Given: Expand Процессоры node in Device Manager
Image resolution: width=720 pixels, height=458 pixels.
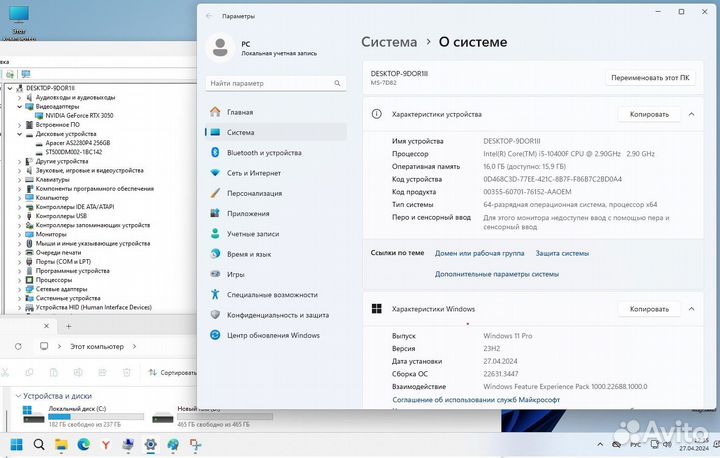Looking at the screenshot, I should pyautogui.click(x=19, y=280).
